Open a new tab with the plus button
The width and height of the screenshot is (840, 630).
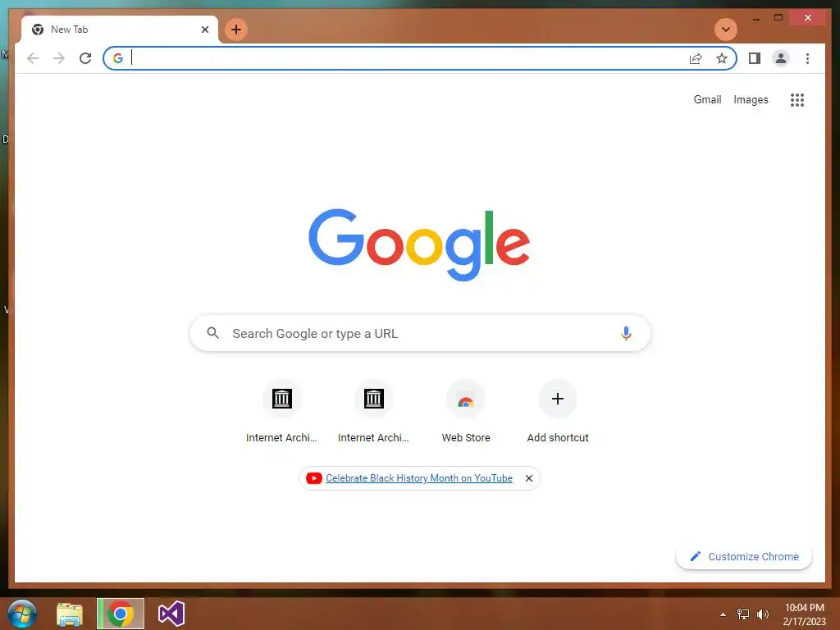point(235,30)
